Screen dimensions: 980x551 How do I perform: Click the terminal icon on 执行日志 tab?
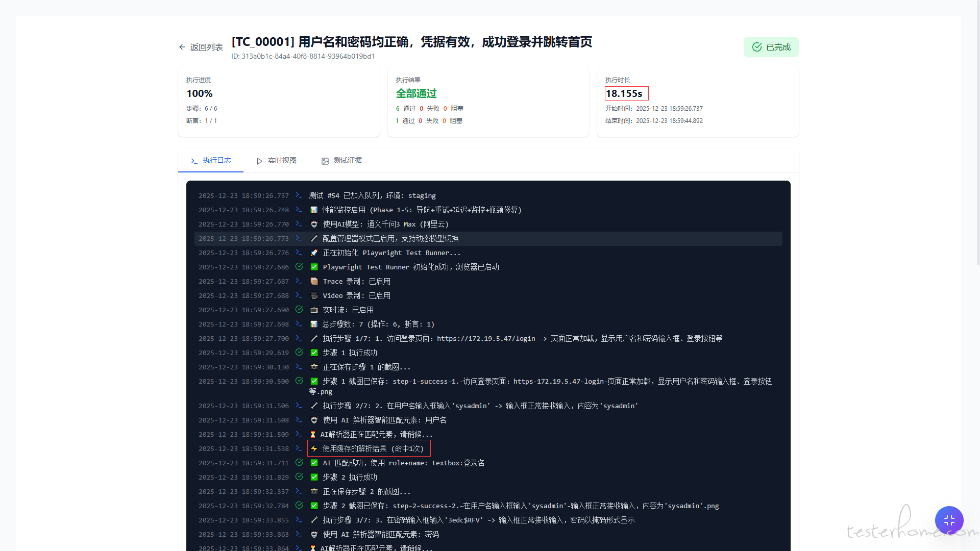coord(194,161)
